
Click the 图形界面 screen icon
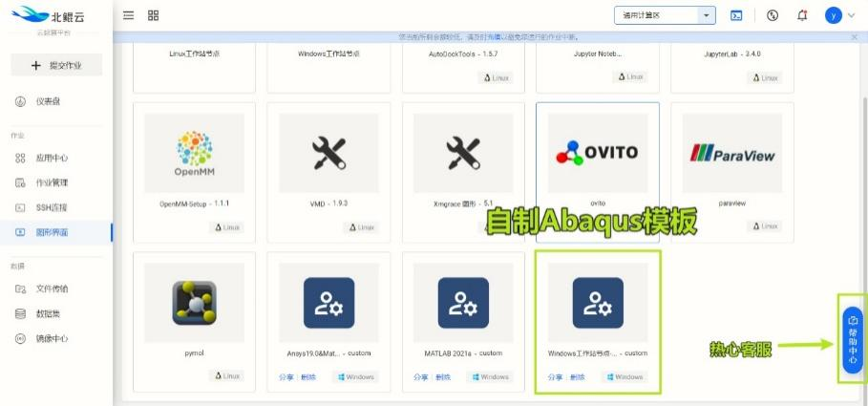[20, 233]
